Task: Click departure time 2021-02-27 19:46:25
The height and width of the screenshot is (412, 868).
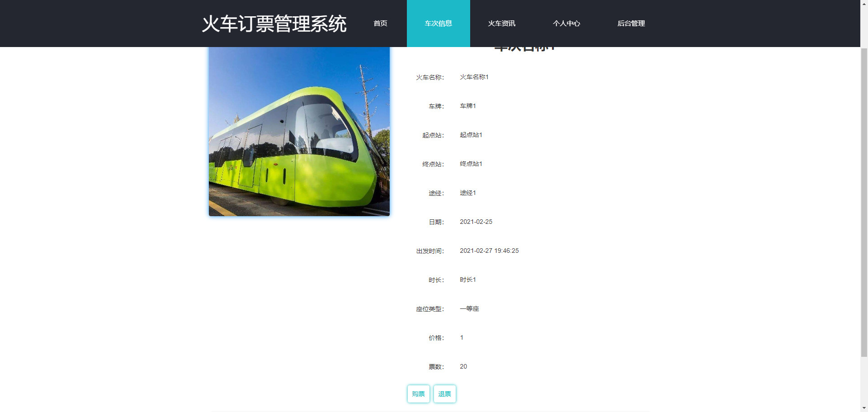Action: click(489, 251)
